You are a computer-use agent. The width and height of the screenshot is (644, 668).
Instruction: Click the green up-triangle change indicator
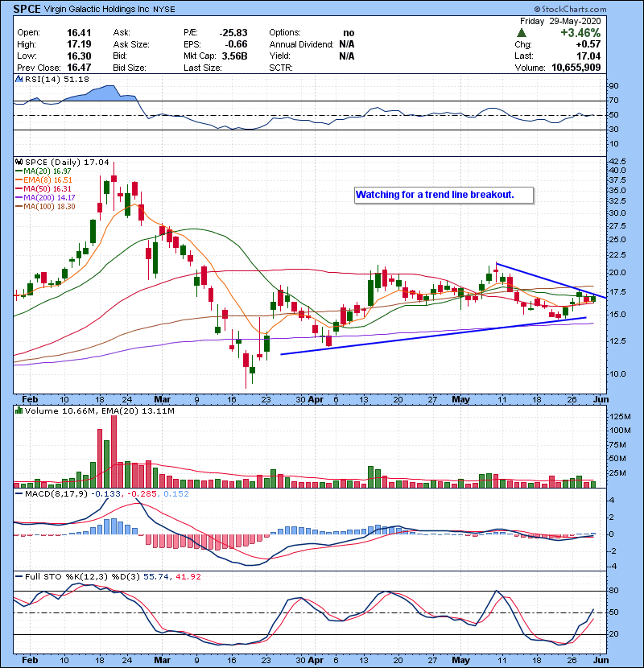point(521,33)
